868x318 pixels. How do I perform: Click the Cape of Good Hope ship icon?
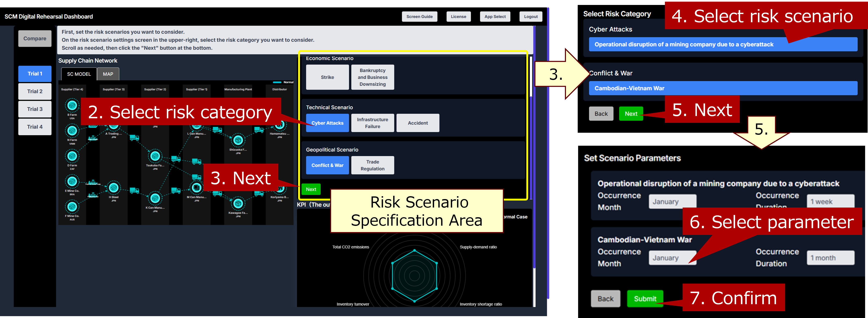pos(93,183)
